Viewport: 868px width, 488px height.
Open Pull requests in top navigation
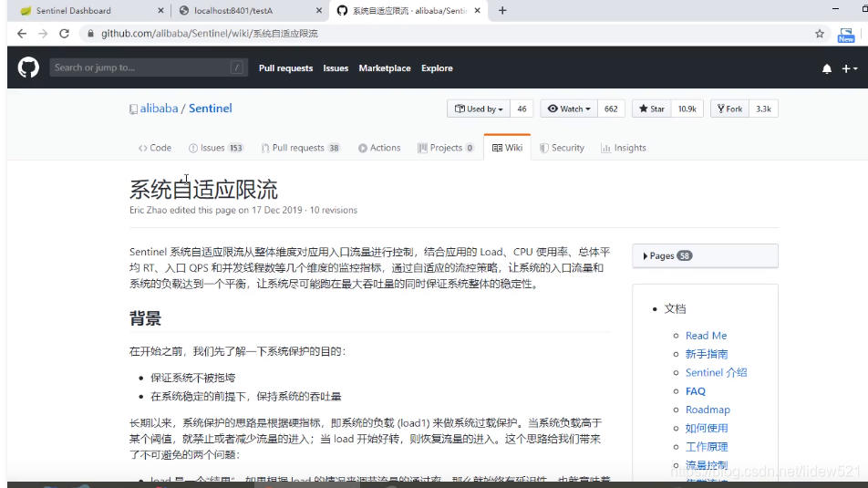point(285,68)
